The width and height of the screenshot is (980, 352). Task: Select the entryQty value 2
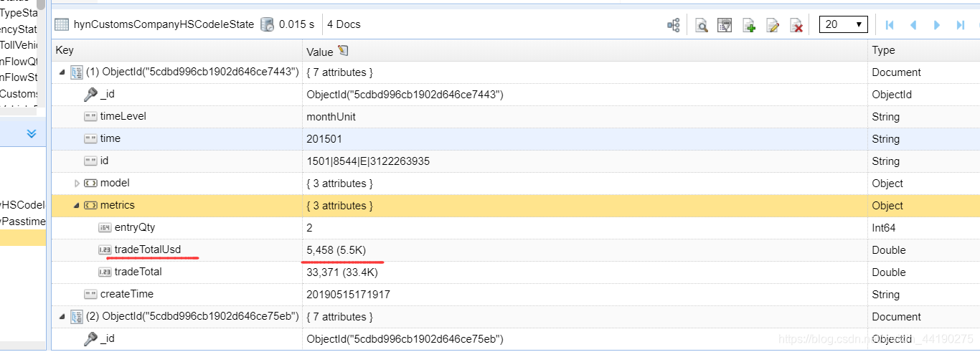(x=309, y=228)
